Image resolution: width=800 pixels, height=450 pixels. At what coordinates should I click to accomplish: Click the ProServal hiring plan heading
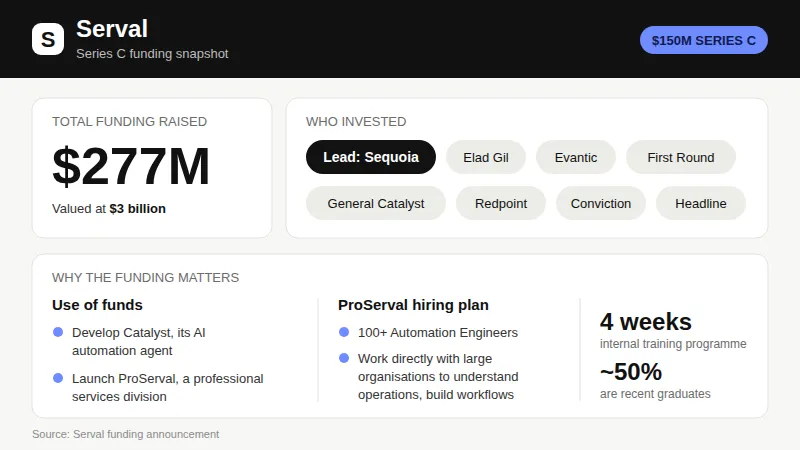pyautogui.click(x=413, y=305)
